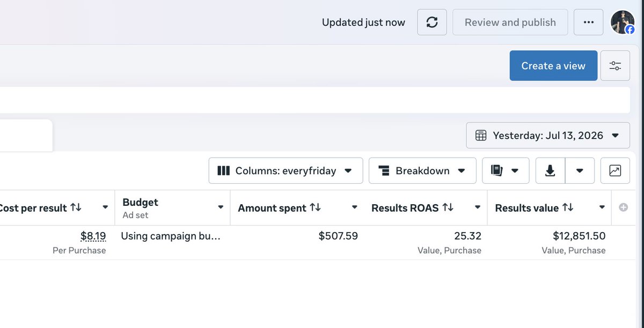The image size is (644, 328).
Task: Click the Using campaign budget cell
Action: point(171,236)
